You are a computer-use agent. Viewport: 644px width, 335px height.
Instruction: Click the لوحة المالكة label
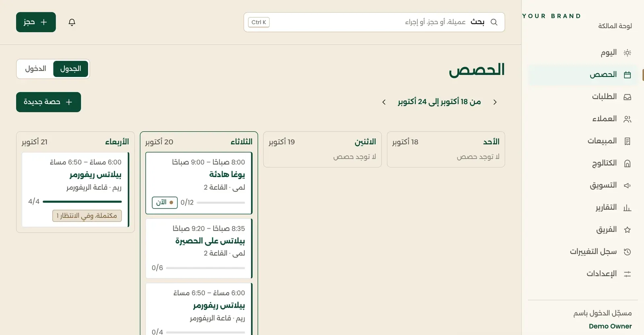[x=615, y=26]
